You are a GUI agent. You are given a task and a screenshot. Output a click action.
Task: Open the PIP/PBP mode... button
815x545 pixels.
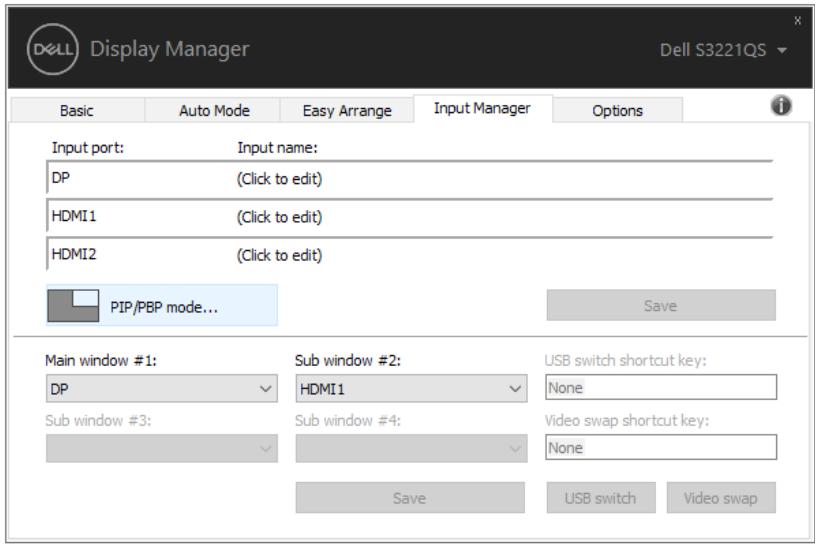[162, 305]
